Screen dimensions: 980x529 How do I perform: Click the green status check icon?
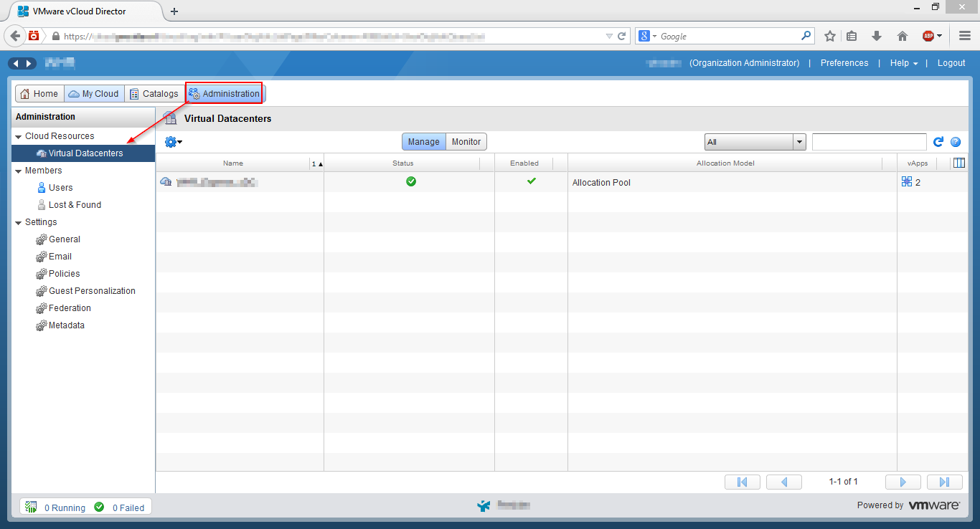coord(411,181)
